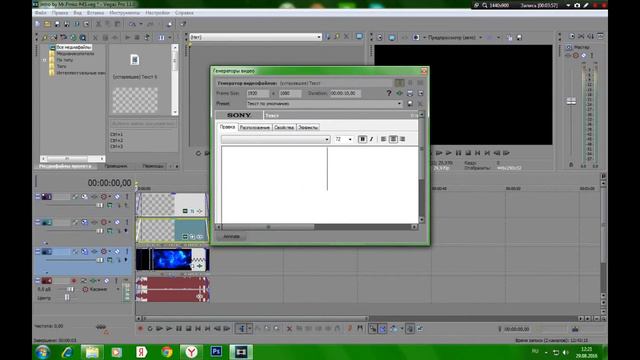The image size is (640, 360).
Task: Open the preview quality dropdown
Action: pyautogui.click(x=480, y=38)
